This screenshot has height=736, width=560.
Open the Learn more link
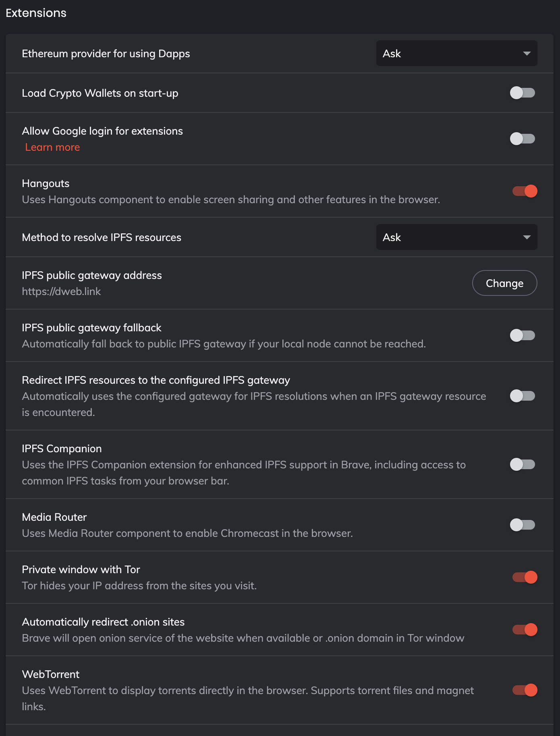point(52,147)
